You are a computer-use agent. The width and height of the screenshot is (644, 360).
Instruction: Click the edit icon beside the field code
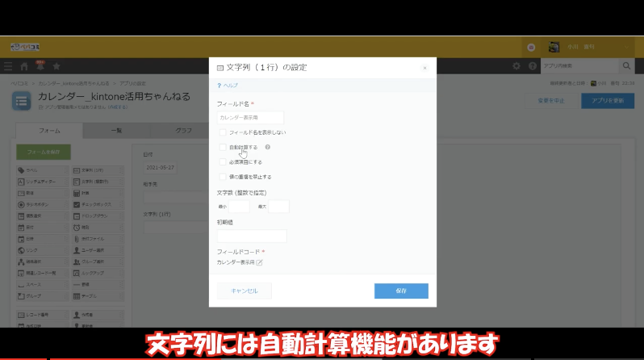click(260, 262)
